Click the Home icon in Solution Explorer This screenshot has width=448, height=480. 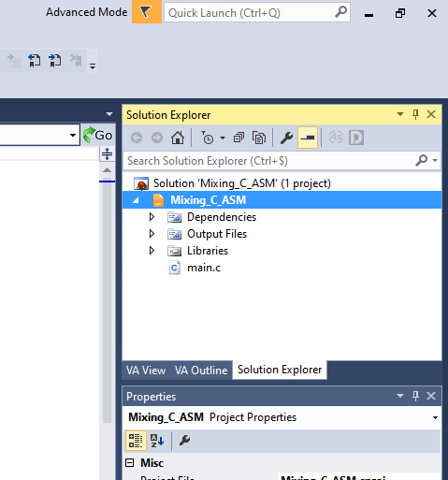point(178,138)
